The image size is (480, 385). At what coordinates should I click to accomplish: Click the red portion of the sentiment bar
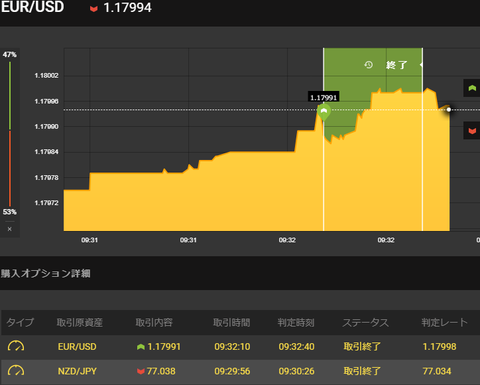tap(10, 169)
